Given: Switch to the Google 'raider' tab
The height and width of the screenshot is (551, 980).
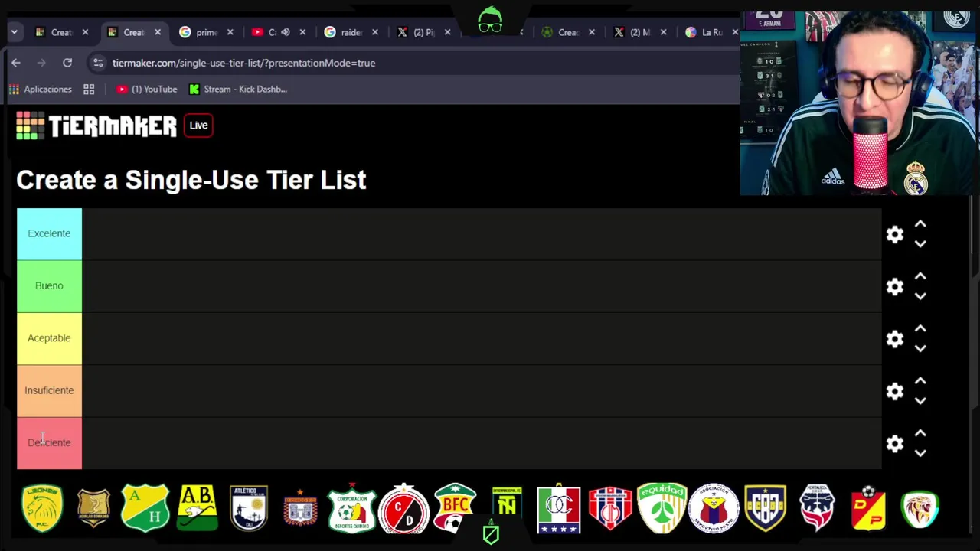Looking at the screenshot, I should (351, 32).
